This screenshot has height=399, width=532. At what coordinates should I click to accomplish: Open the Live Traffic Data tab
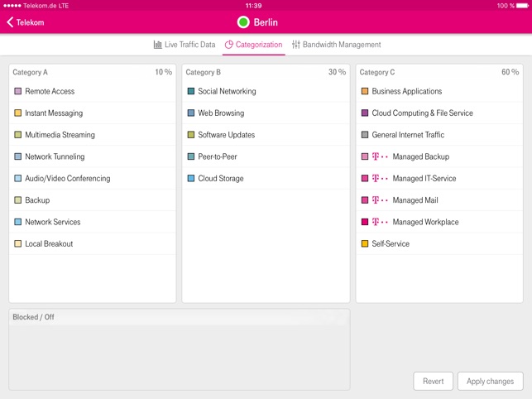pyautogui.click(x=185, y=45)
